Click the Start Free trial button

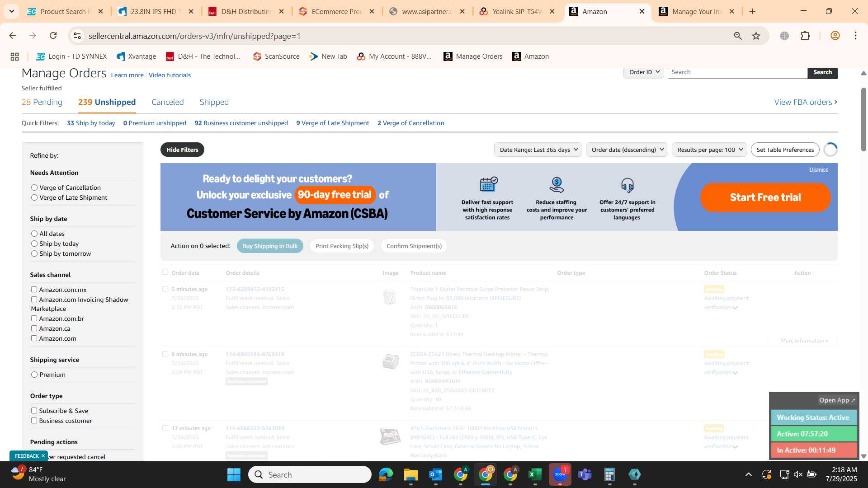[765, 197]
